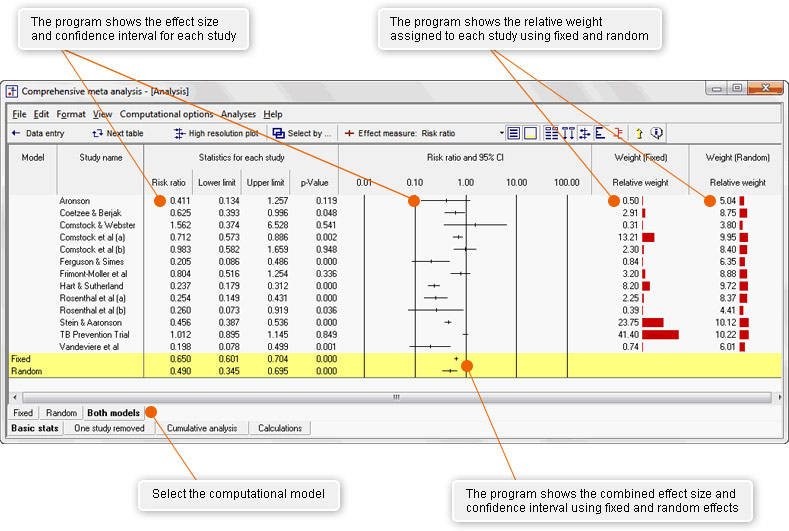Screen dimensions: 789x531
Task: Click the yellow-highlighted summary row icon
Action: pos(530,133)
